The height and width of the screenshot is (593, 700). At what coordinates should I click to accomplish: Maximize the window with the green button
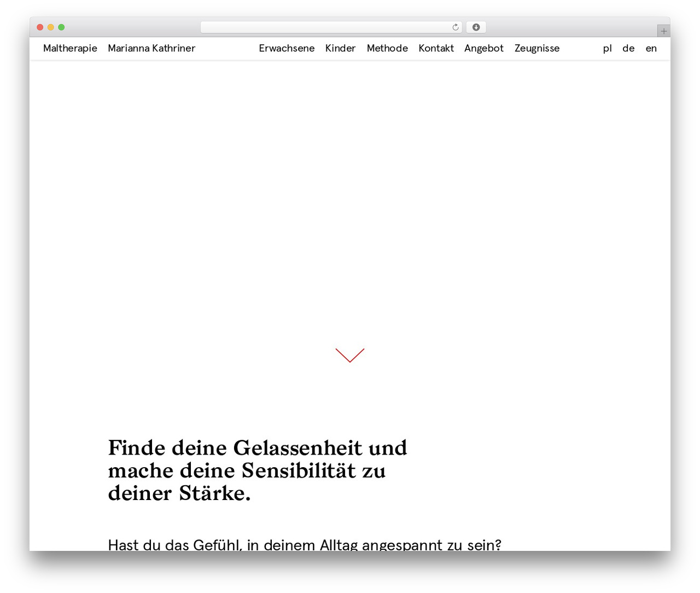pos(61,27)
